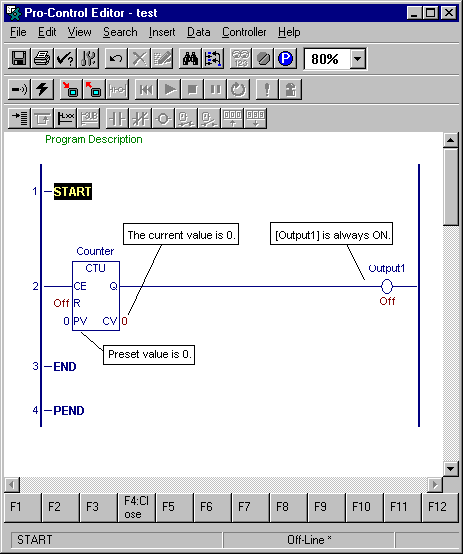Click the Delete X icon
The width and height of the screenshot is (463, 554).
click(139, 58)
